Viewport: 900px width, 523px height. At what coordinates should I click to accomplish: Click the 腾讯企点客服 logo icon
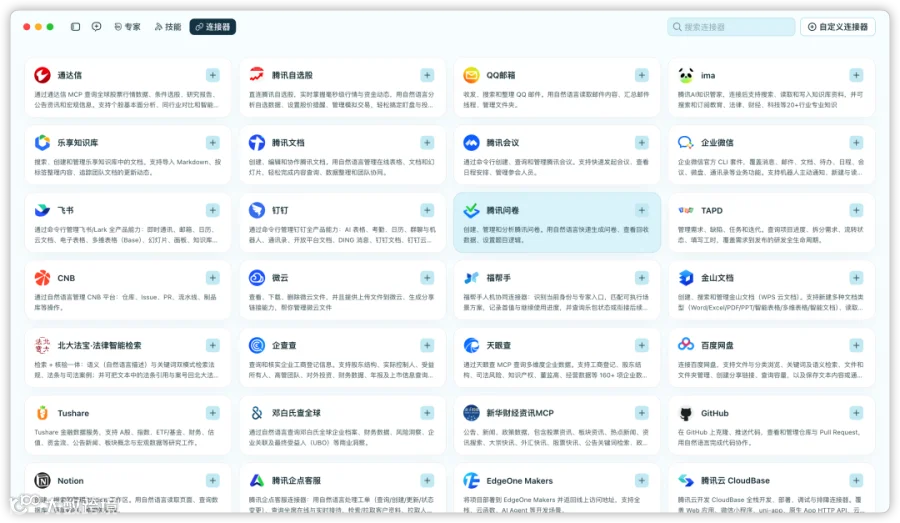(x=257, y=481)
